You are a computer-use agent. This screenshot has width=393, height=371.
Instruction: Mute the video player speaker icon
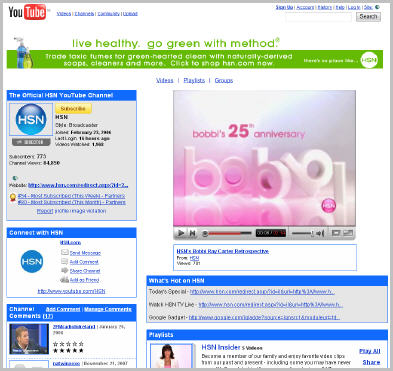(320, 233)
